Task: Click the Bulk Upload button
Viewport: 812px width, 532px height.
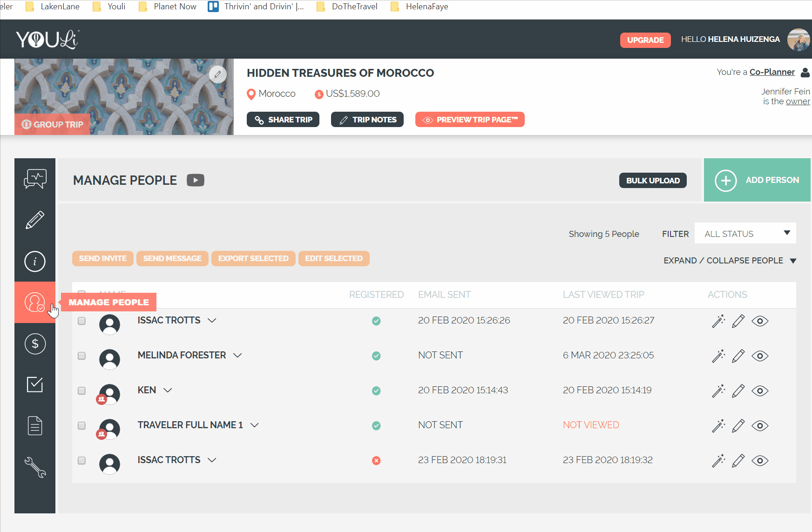Action: tap(653, 181)
